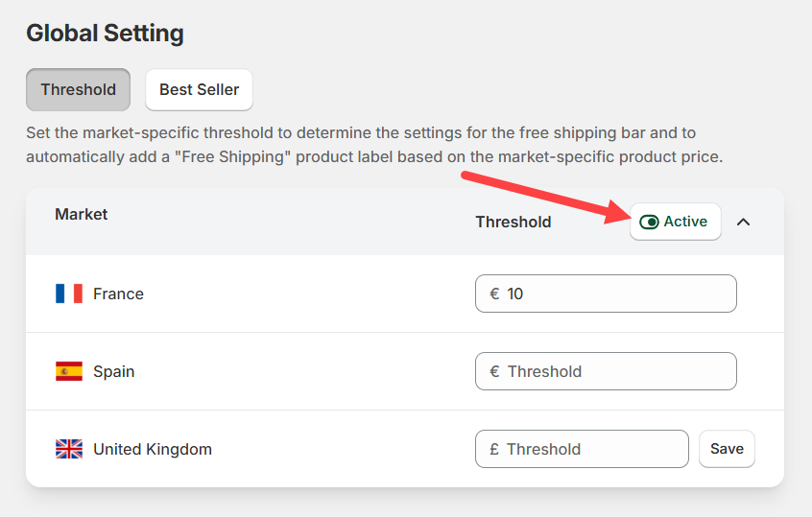Click the Threshold column header
The width and height of the screenshot is (812, 517).
[513, 222]
